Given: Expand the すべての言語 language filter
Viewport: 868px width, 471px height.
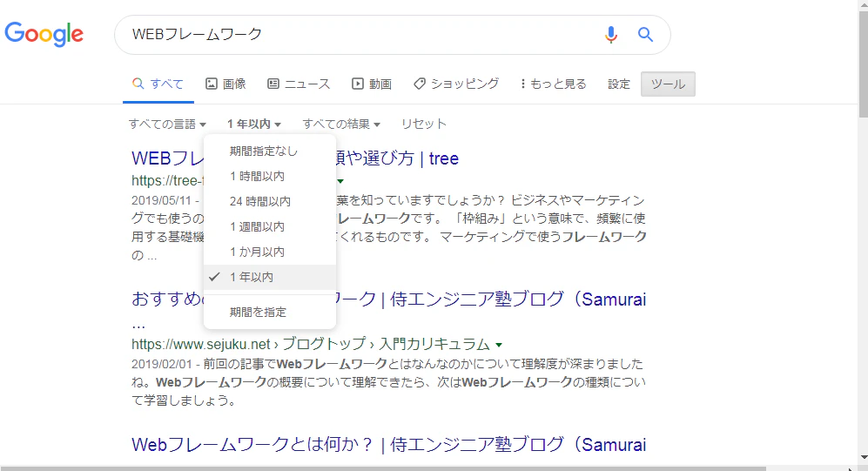Looking at the screenshot, I should pyautogui.click(x=167, y=124).
